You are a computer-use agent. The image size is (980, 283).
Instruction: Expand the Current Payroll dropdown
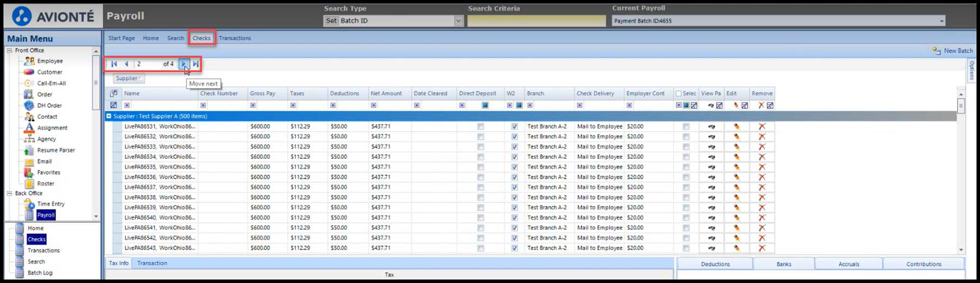coord(941,21)
